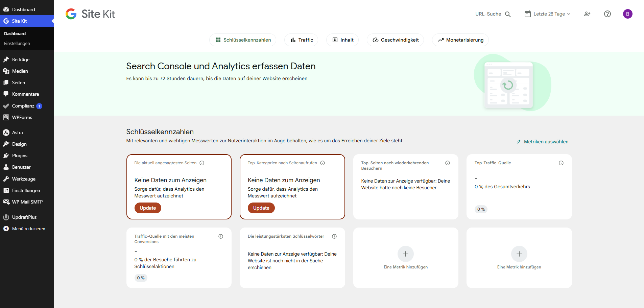Switch to the Monetarisierung tab
The height and width of the screenshot is (308, 644).
pos(460,40)
